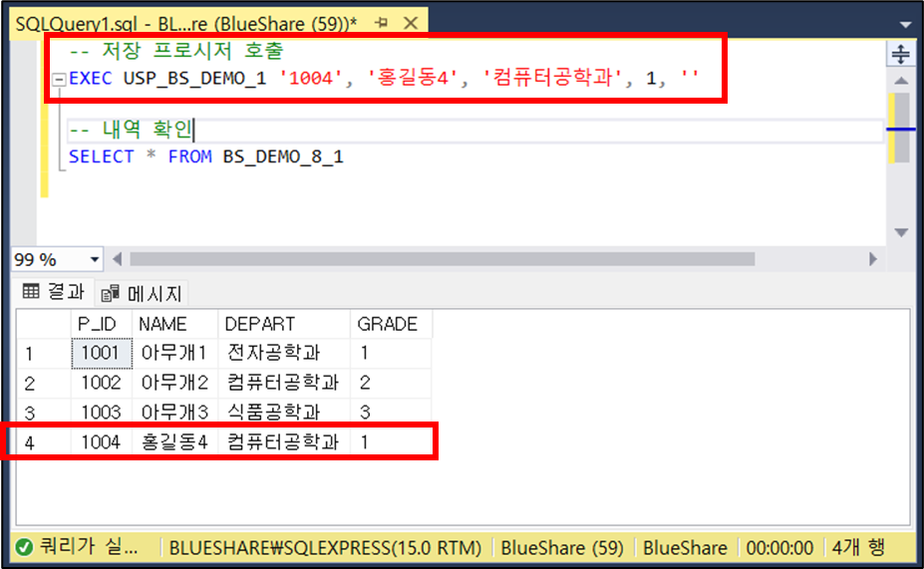This screenshot has height=569, width=924.
Task: Click editor vertical scrollbar down arrow
Action: pyautogui.click(x=901, y=232)
